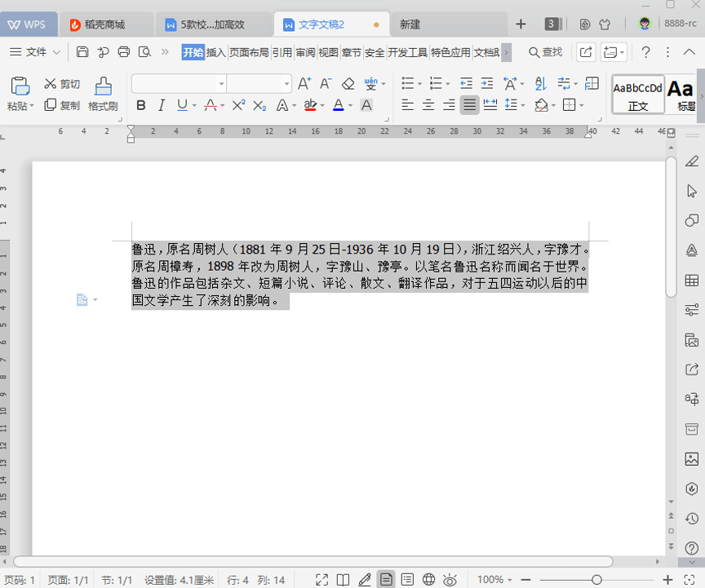The width and height of the screenshot is (705, 588).
Task: Toggle Bold formatting
Action: click(x=140, y=106)
